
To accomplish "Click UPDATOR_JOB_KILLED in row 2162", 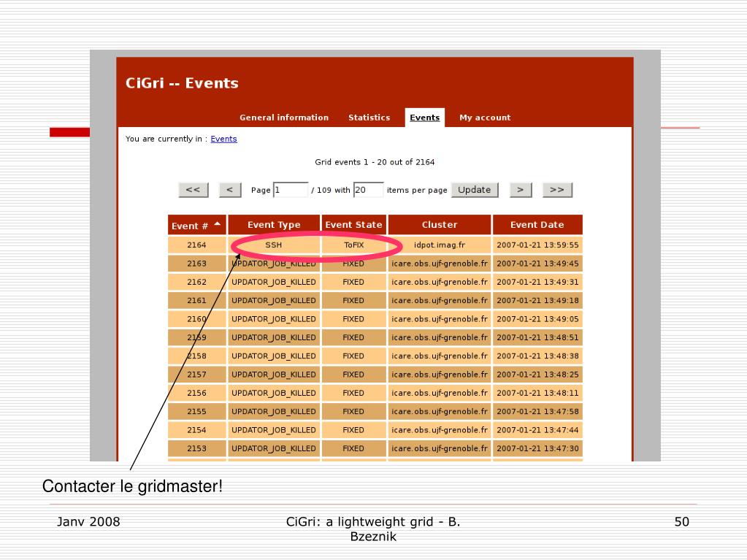I will click(274, 282).
